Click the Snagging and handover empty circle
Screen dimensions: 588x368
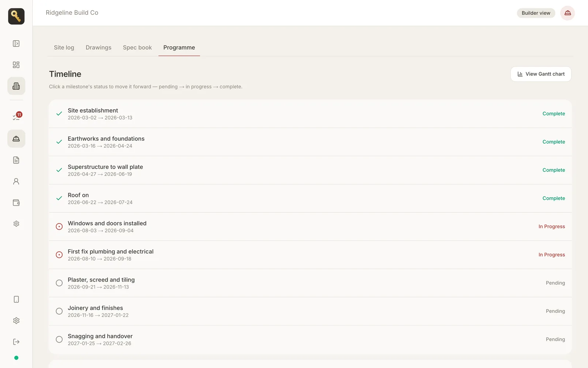(x=59, y=339)
